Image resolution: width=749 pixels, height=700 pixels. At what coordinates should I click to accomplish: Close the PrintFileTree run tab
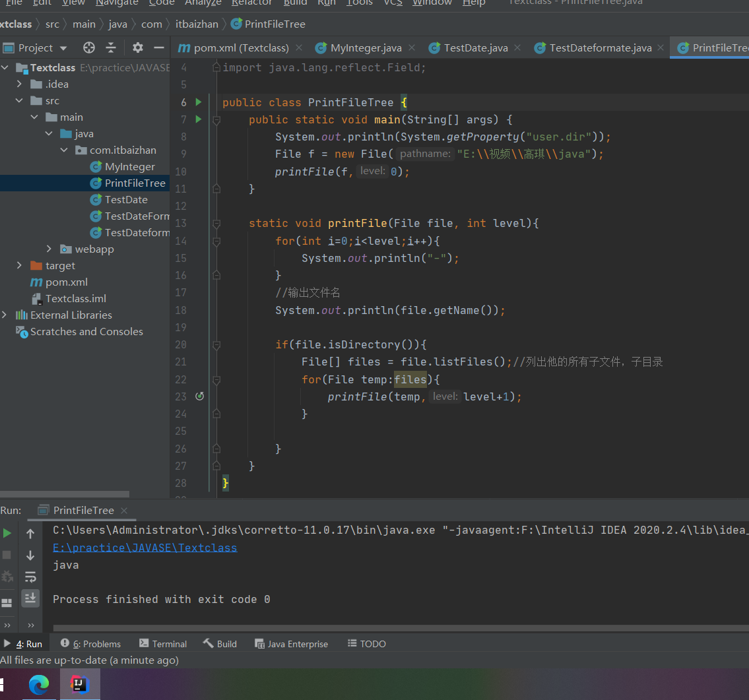[124, 511]
